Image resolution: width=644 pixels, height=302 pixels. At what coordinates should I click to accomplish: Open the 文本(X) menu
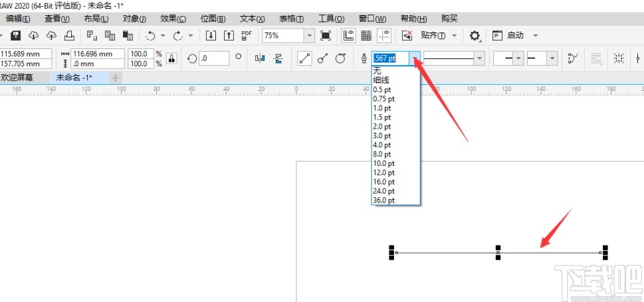click(252, 19)
